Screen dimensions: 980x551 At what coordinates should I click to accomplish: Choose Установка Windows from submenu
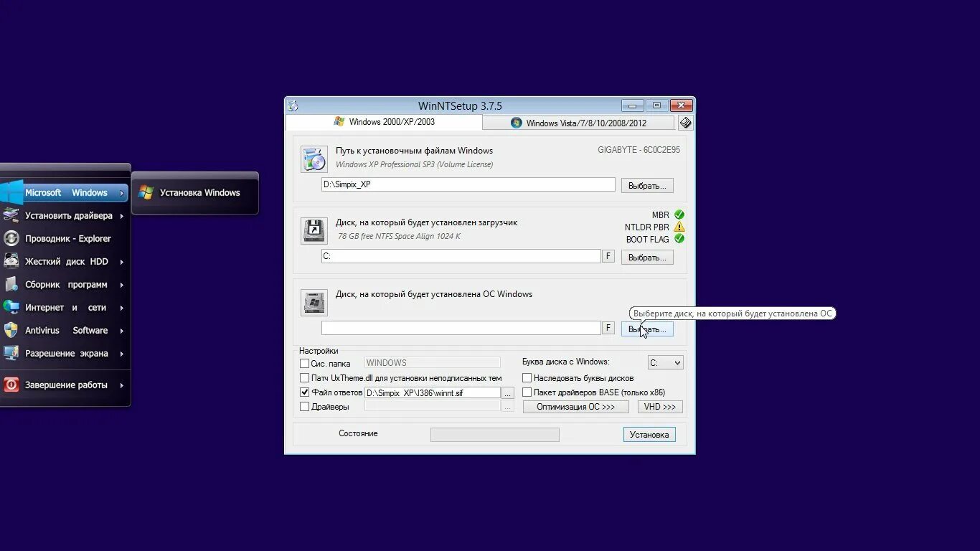[x=194, y=192]
